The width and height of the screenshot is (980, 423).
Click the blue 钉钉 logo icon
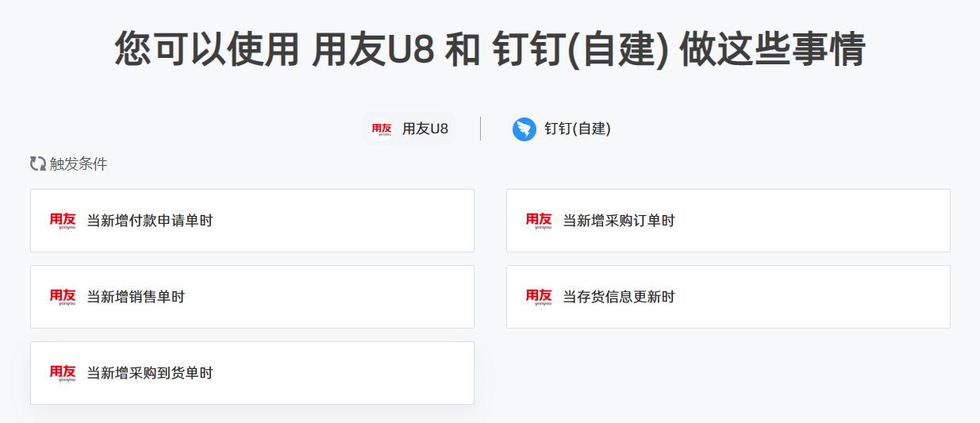tap(525, 129)
